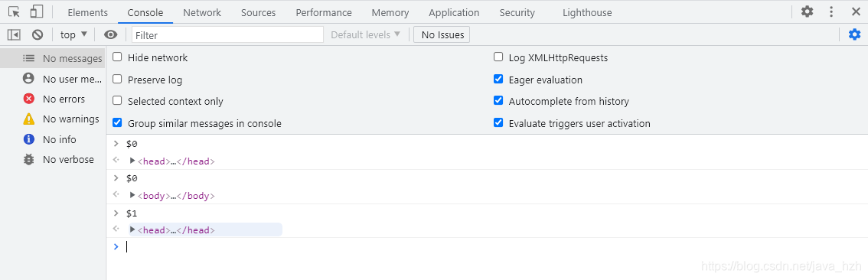
Task: Expand the body element result arrow
Action: click(132, 195)
